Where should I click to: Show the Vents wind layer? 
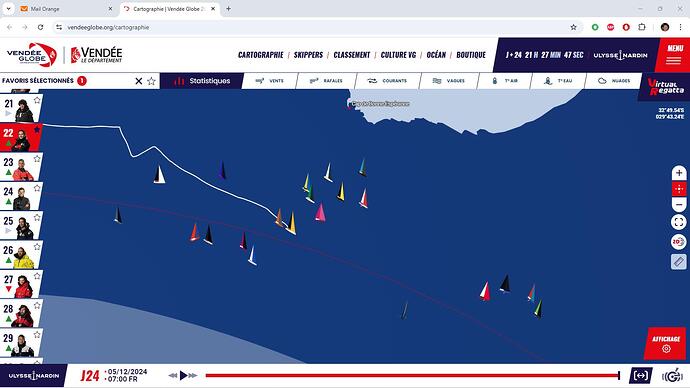click(x=270, y=81)
